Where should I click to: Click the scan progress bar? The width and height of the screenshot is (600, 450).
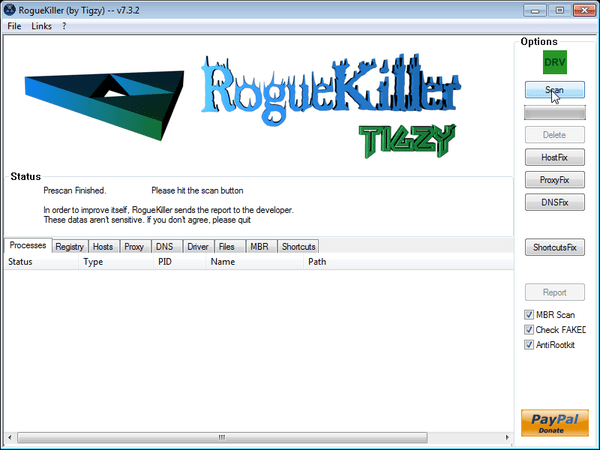[x=554, y=112]
